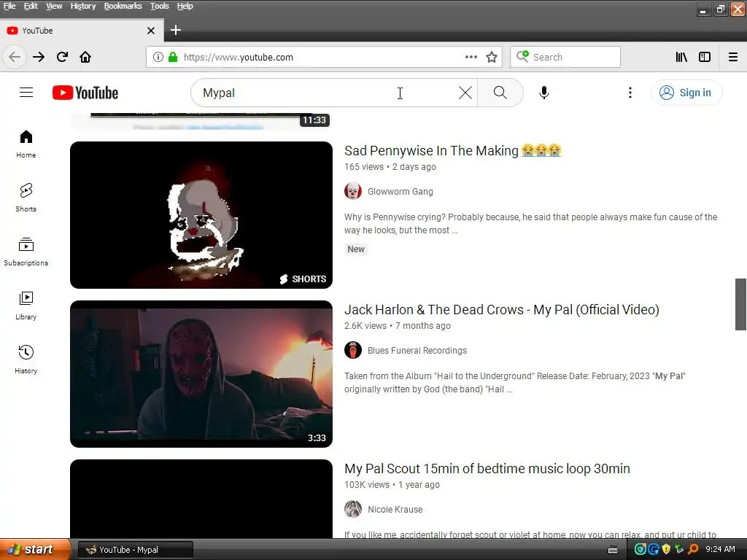Open the browser library icon

681,57
